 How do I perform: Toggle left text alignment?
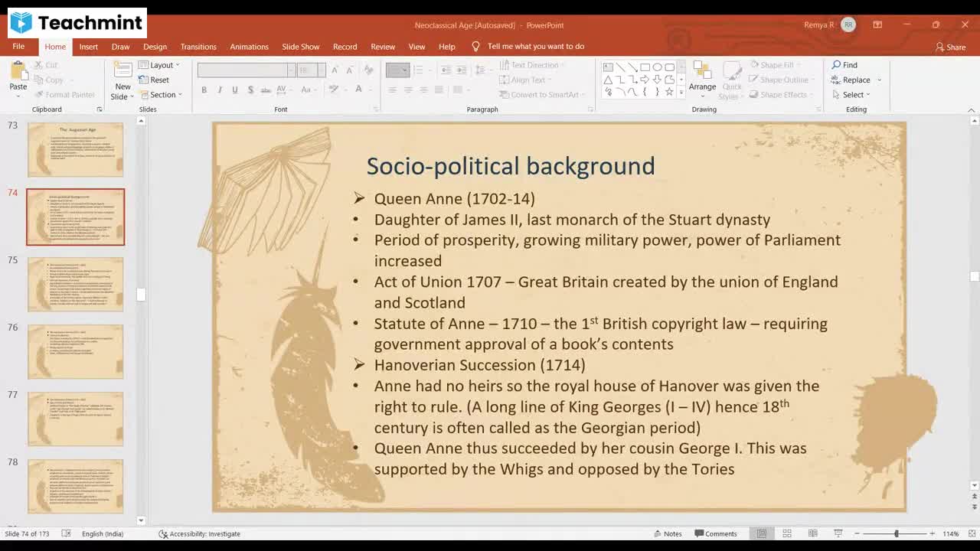pyautogui.click(x=392, y=90)
